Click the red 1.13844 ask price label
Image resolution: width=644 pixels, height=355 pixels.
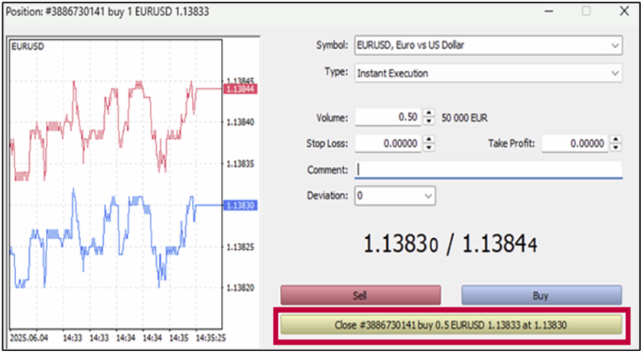point(239,90)
